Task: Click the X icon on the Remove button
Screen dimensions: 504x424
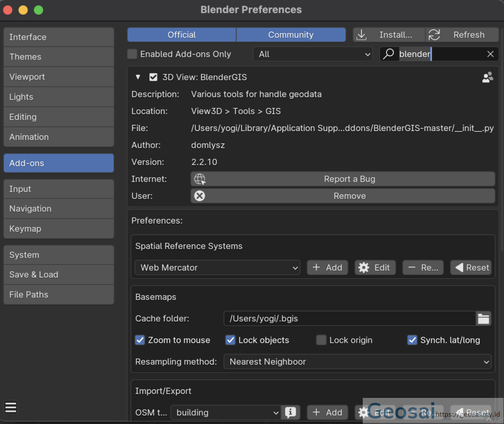Action: [200, 196]
